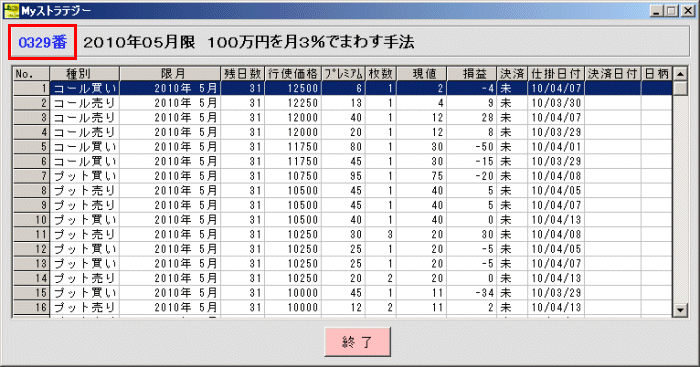Click entry date 10/04/05 in row 8
The width and height of the screenshot is (700, 367).
(556, 191)
